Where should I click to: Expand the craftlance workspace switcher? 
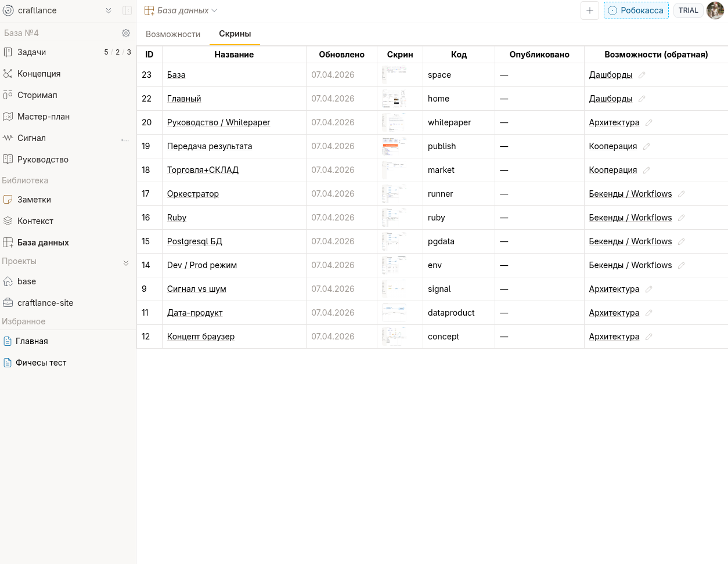(108, 10)
